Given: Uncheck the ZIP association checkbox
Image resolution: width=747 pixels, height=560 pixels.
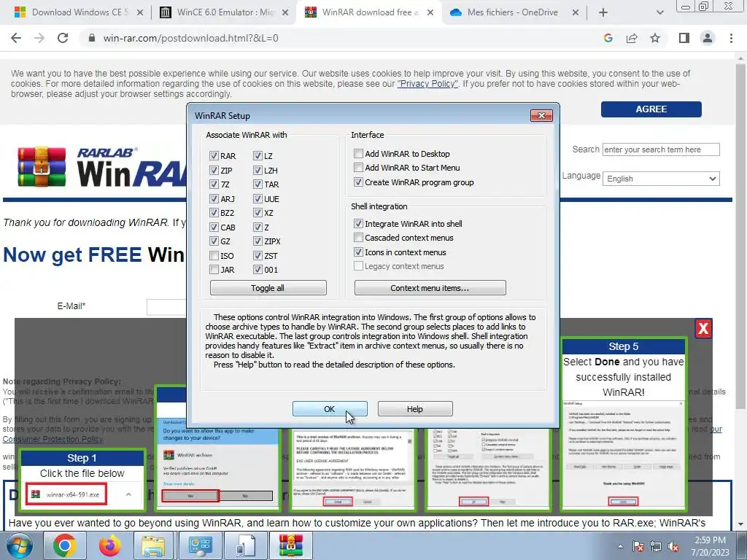Looking at the screenshot, I should 214,170.
